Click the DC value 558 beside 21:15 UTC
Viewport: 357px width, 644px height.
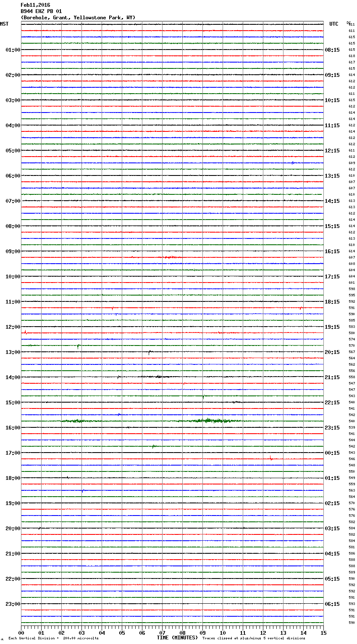(x=352, y=377)
